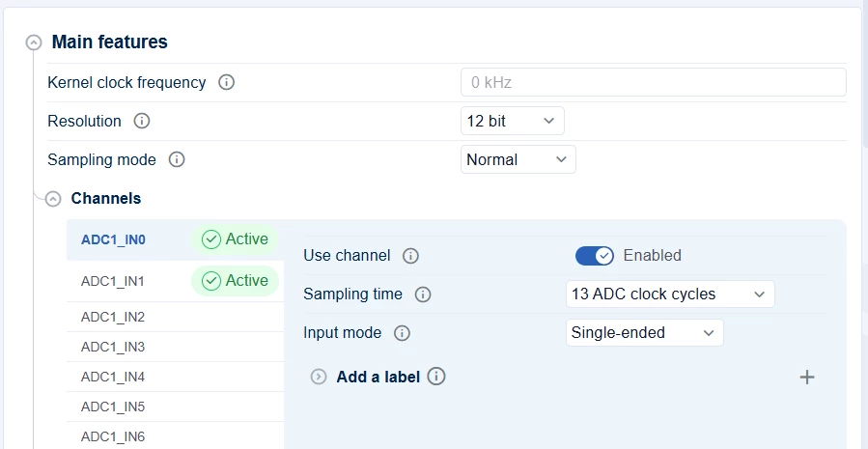The height and width of the screenshot is (449, 868).
Task: Open the Sampling mode Normal dropdown
Action: [518, 159]
